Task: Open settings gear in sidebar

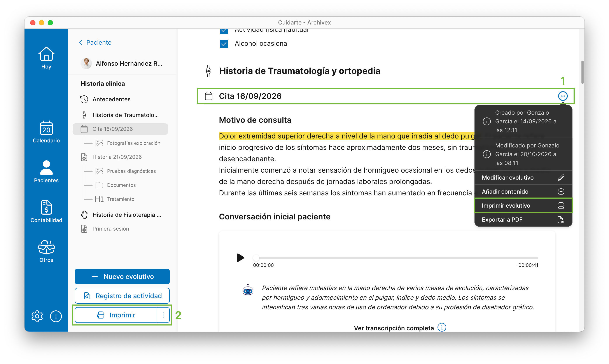Action: 37,316
